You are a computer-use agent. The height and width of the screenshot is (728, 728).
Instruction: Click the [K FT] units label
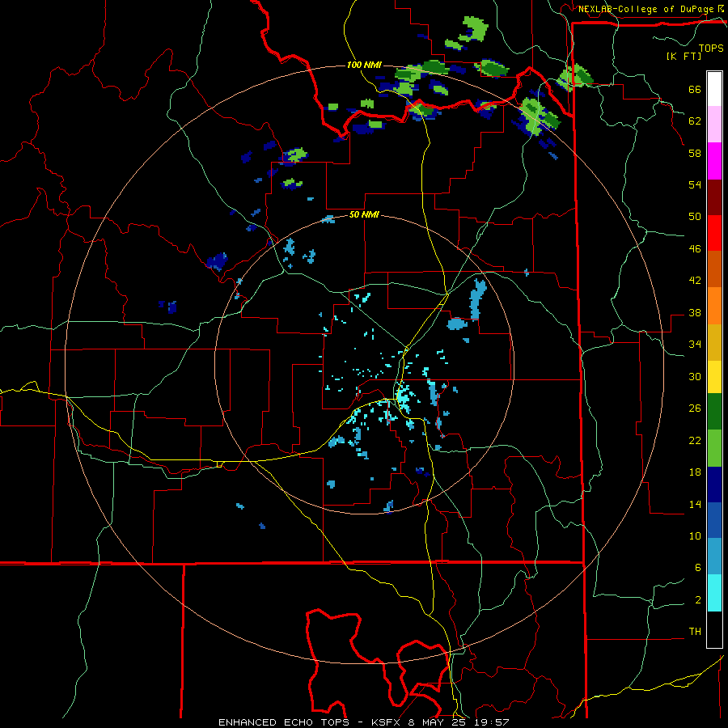(684, 56)
